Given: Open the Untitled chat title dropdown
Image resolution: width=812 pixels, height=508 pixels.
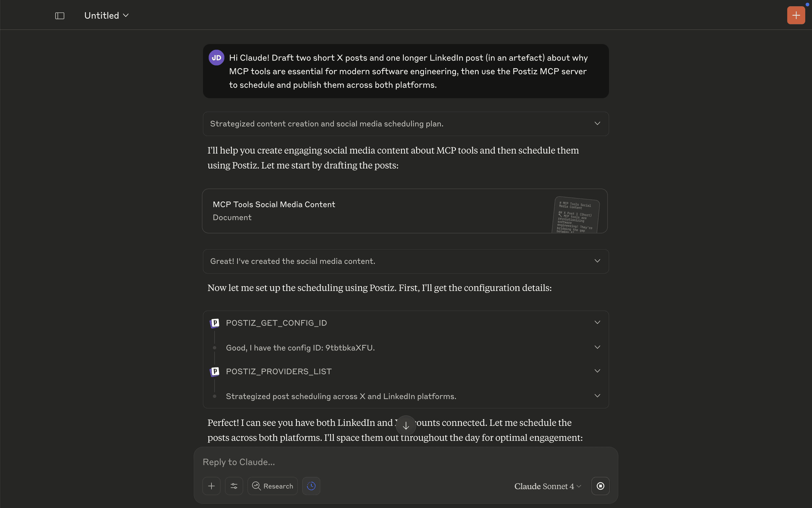Looking at the screenshot, I should click(106, 16).
